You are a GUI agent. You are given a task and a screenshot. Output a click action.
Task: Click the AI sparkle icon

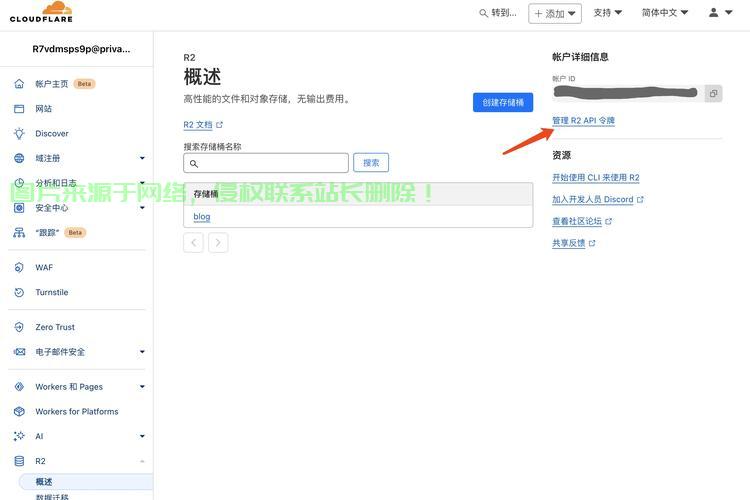click(19, 436)
